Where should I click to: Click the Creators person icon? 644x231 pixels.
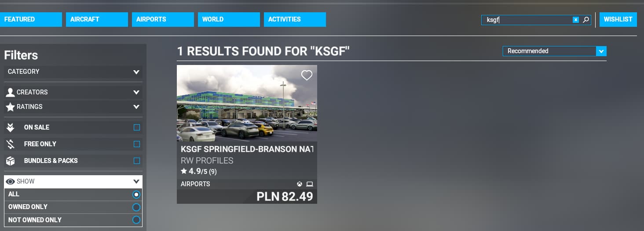(10, 92)
